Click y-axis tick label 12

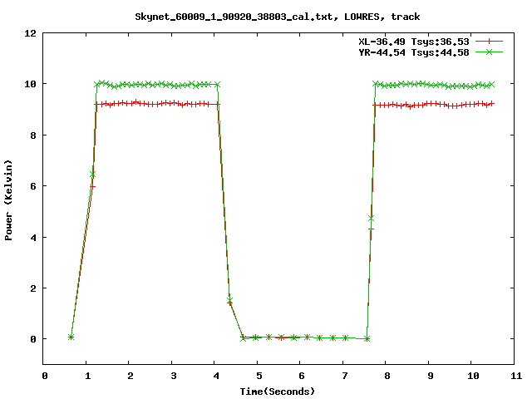[x=30, y=33]
